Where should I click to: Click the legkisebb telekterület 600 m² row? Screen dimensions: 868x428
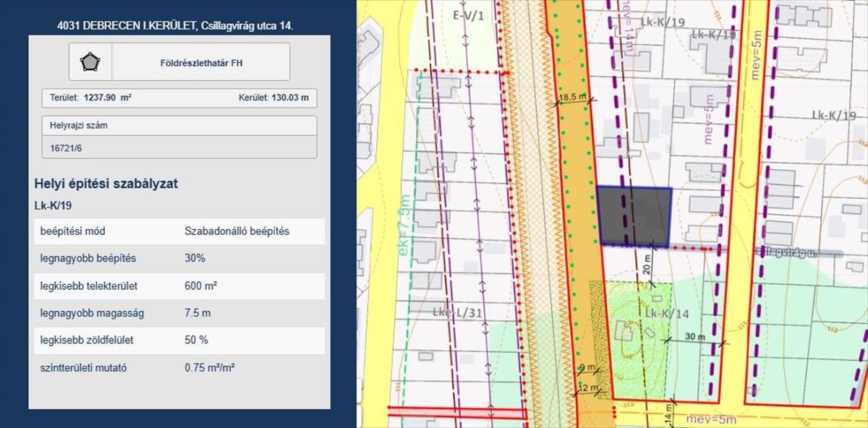click(x=179, y=286)
